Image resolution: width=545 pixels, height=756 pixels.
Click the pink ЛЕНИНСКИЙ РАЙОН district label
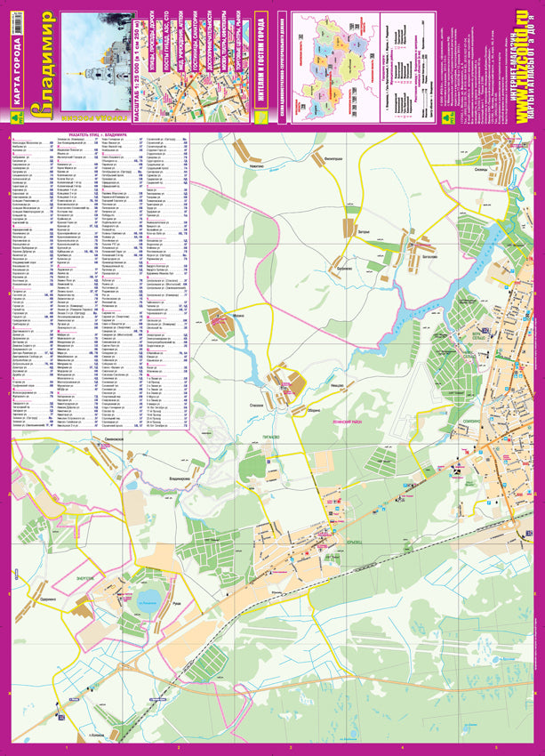click(347, 421)
